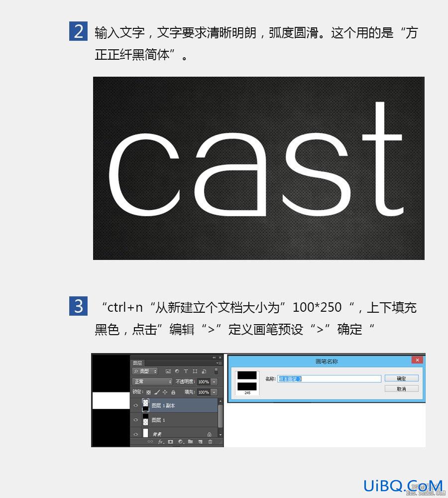Collapse the Layers panel double-arrow icon

pos(214,358)
